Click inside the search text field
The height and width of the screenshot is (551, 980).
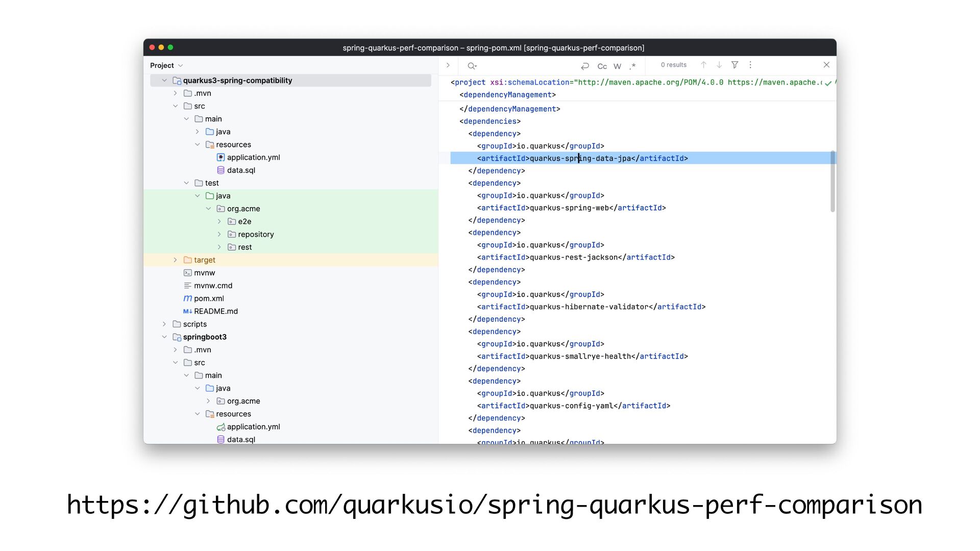click(x=526, y=66)
